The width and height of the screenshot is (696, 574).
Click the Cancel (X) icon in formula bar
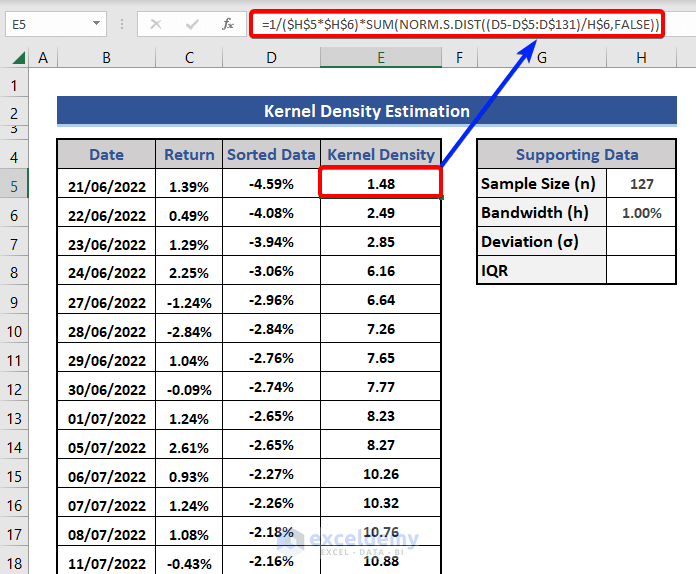click(156, 24)
